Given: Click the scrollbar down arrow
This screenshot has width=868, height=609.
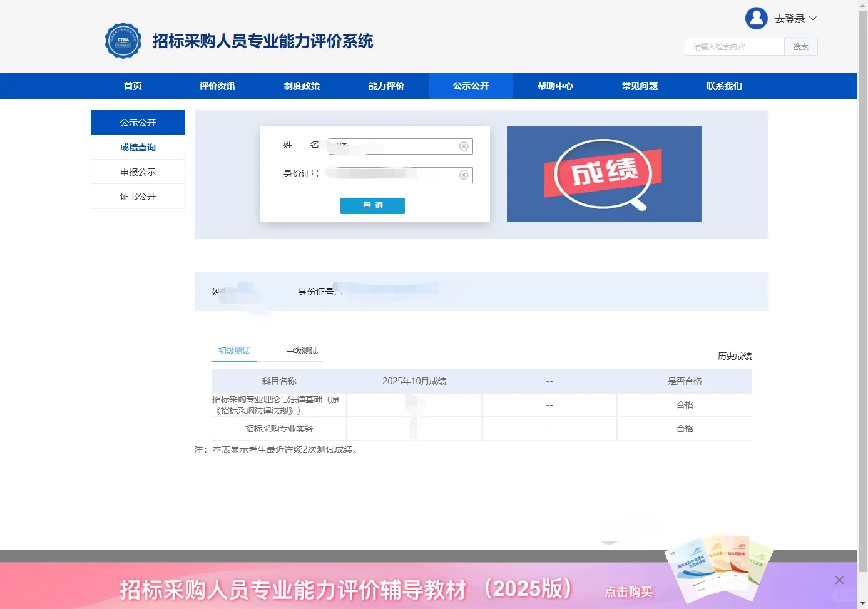Looking at the screenshot, I should coord(863,603).
